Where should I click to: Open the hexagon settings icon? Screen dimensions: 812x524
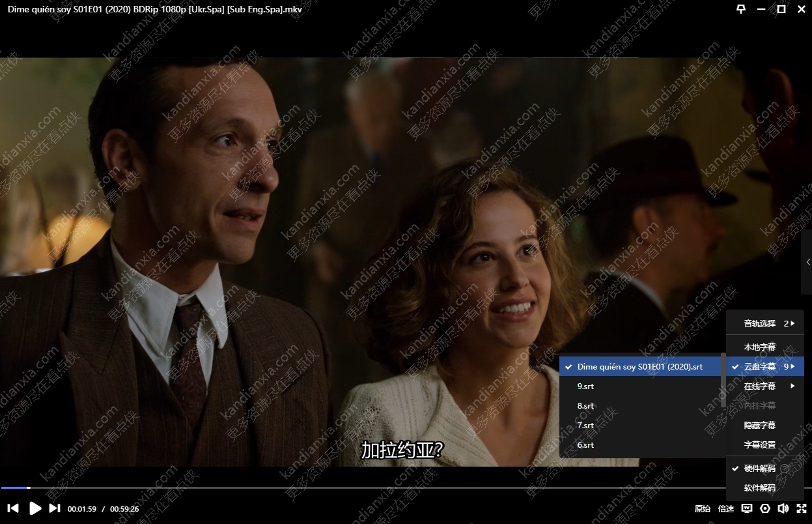click(x=765, y=508)
